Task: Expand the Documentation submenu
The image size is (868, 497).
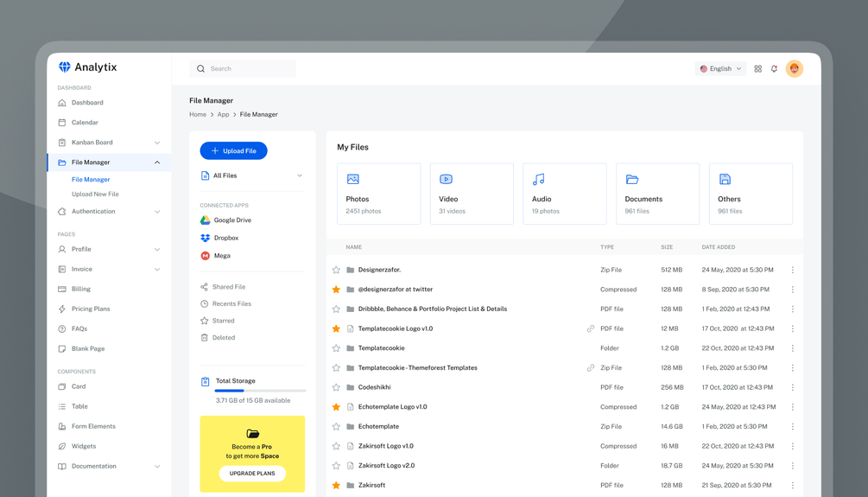Action: click(157, 467)
